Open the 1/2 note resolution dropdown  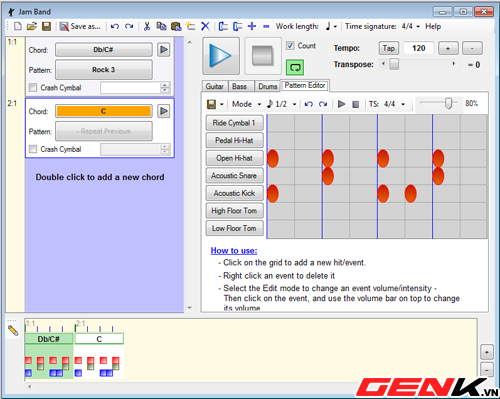click(282, 104)
